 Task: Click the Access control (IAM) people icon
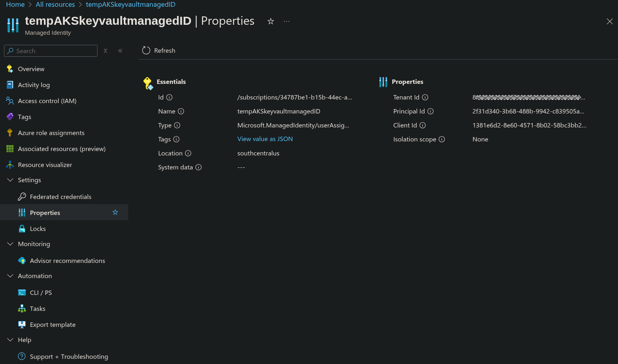[10, 101]
